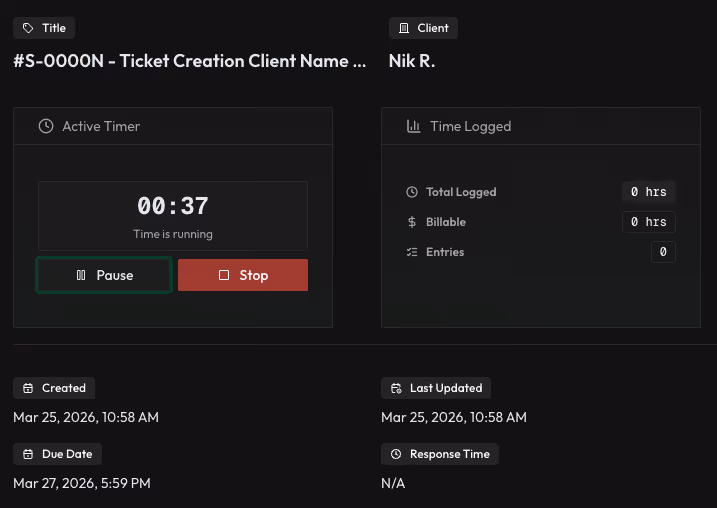
Task: Click the clock icon in Response Time label
Action: click(396, 454)
